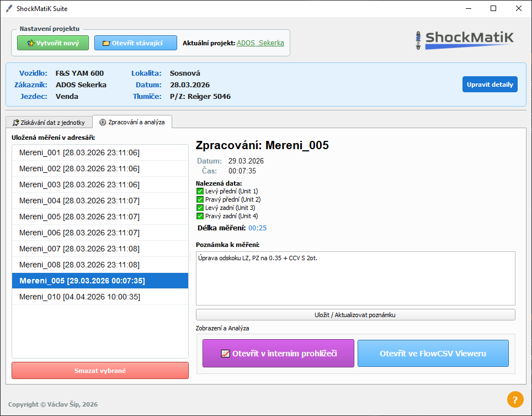The height and width of the screenshot is (416, 532).
Task: Switch to Získávání dat z jednotky tab
Action: click(x=49, y=122)
